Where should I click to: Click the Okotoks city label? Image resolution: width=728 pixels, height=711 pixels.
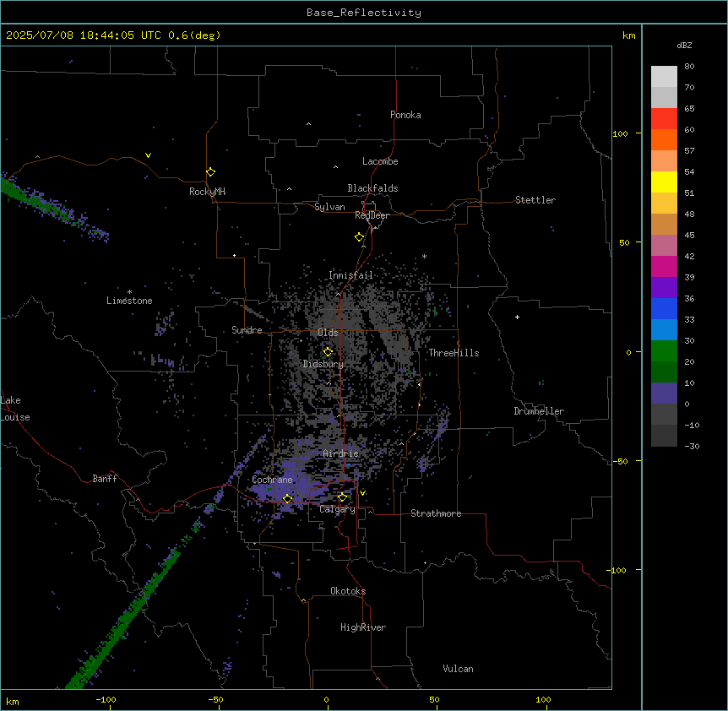click(x=348, y=591)
